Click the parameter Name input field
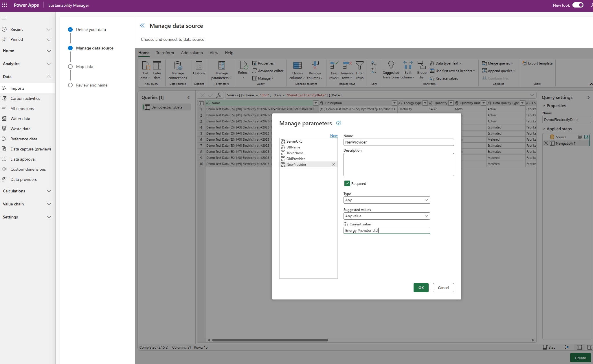Viewport: 593px width, 364px height. click(x=399, y=142)
